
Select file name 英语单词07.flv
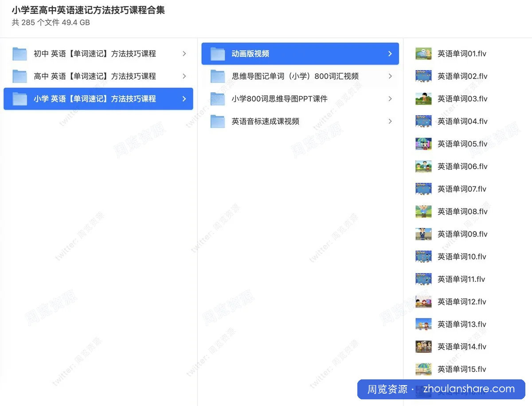462,189
